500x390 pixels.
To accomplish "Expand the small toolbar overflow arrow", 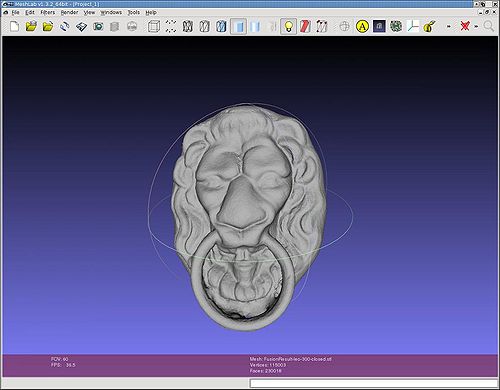I will coord(448,26).
